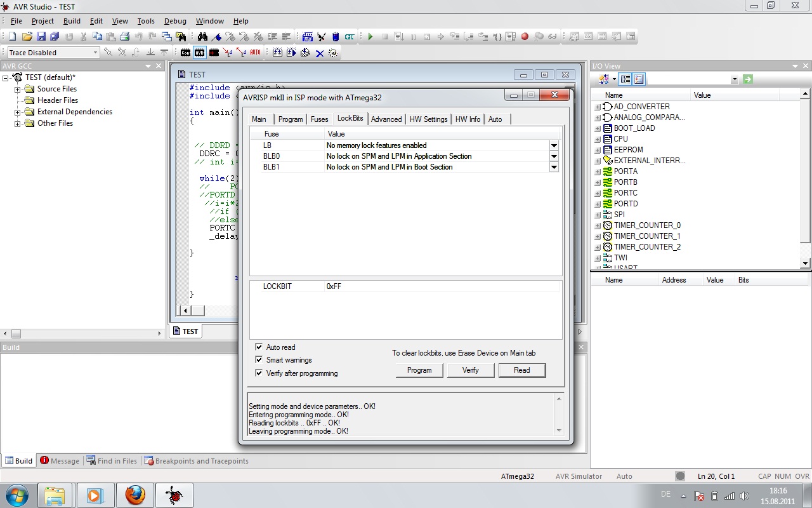This screenshot has width=812, height=508.
Task: Click the I/O View vertical scrollbar
Action: (806, 178)
